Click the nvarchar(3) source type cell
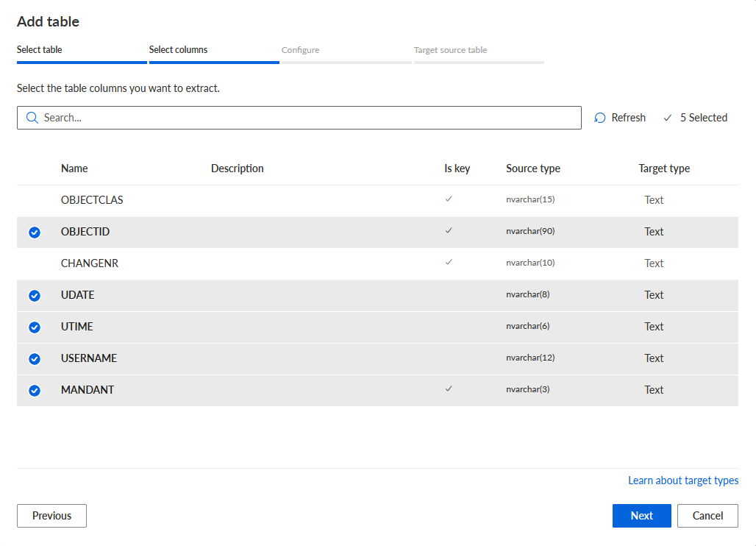 (527, 389)
